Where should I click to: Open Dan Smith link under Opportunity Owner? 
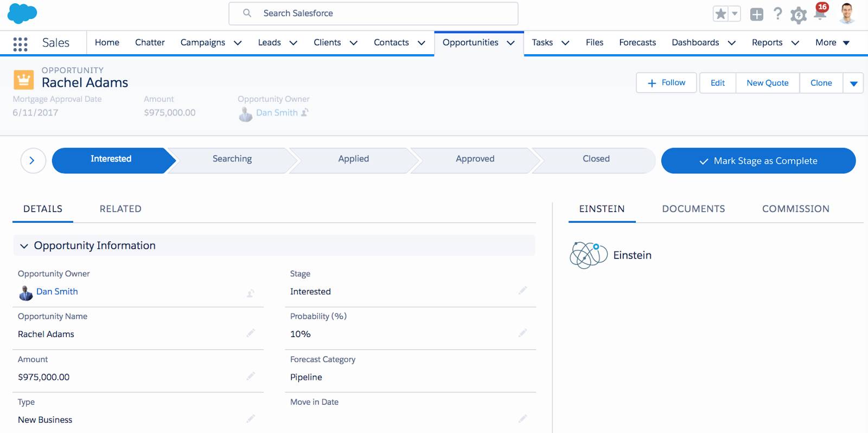(x=57, y=292)
